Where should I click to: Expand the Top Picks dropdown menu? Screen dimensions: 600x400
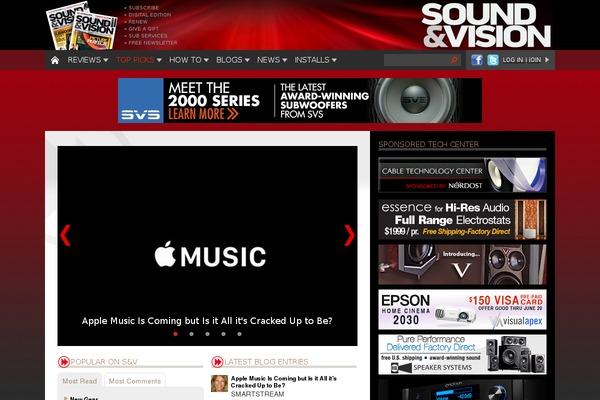click(x=138, y=60)
